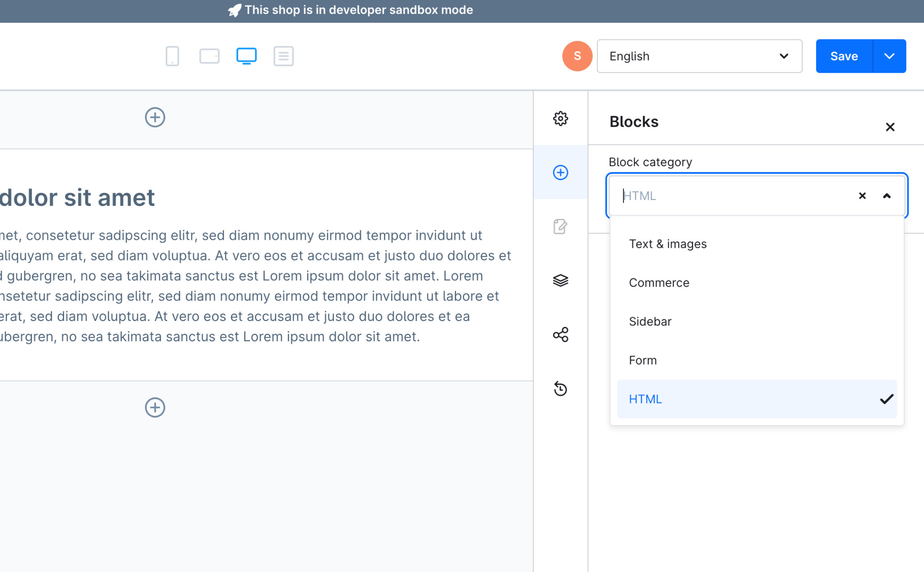Image resolution: width=924 pixels, height=572 pixels.
Task: Add a new block below the content
Action: click(155, 407)
